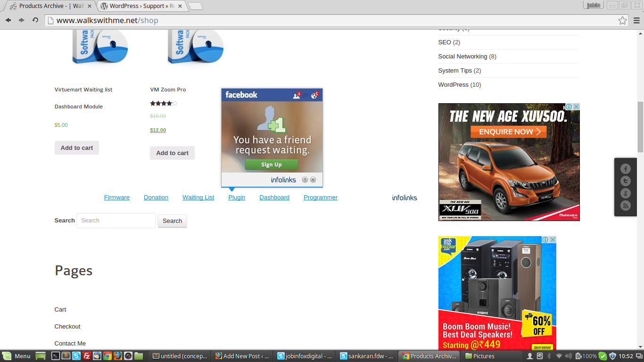Open Virtuemart Waiting list product title

point(83,98)
